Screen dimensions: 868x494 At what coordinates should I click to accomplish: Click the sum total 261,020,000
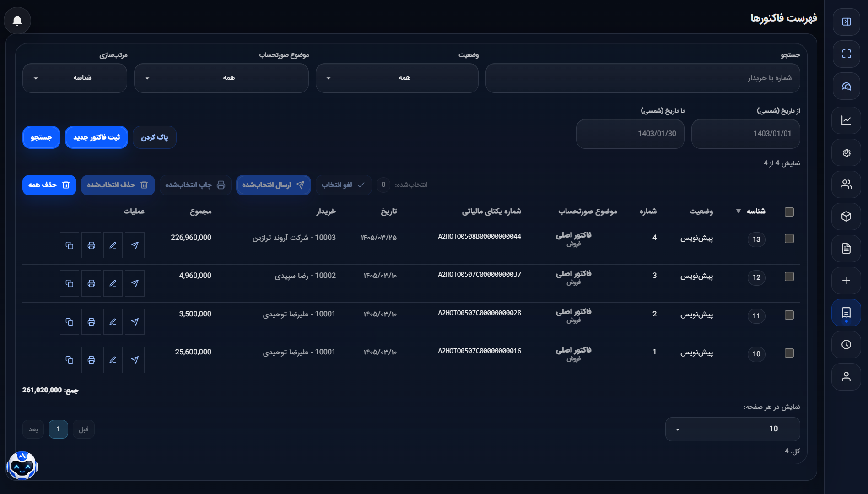(x=42, y=390)
